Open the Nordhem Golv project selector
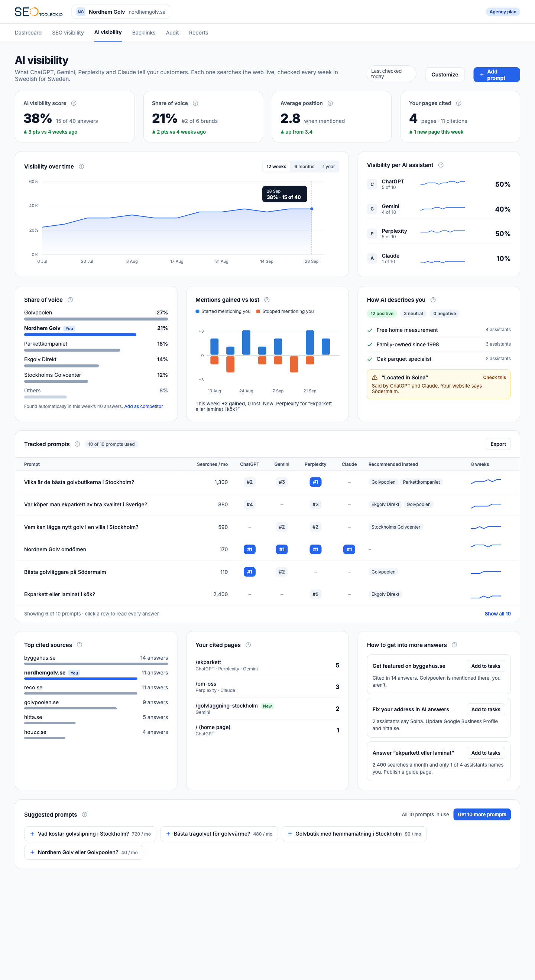 tap(121, 12)
